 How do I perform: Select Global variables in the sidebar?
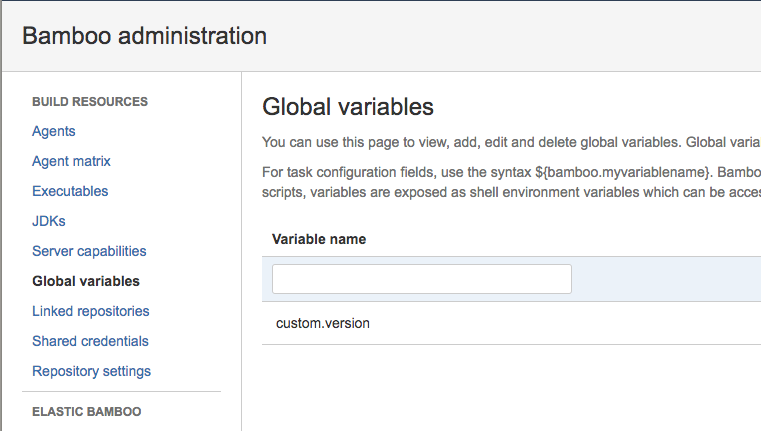(x=86, y=281)
